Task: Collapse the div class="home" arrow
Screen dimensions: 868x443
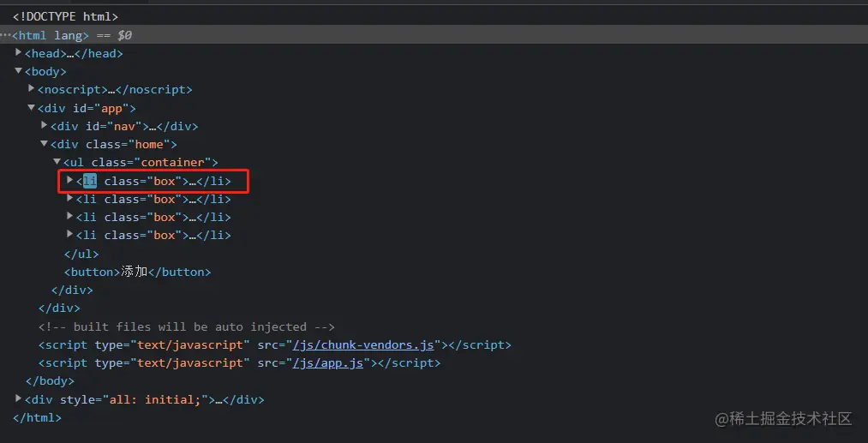Action: click(45, 143)
